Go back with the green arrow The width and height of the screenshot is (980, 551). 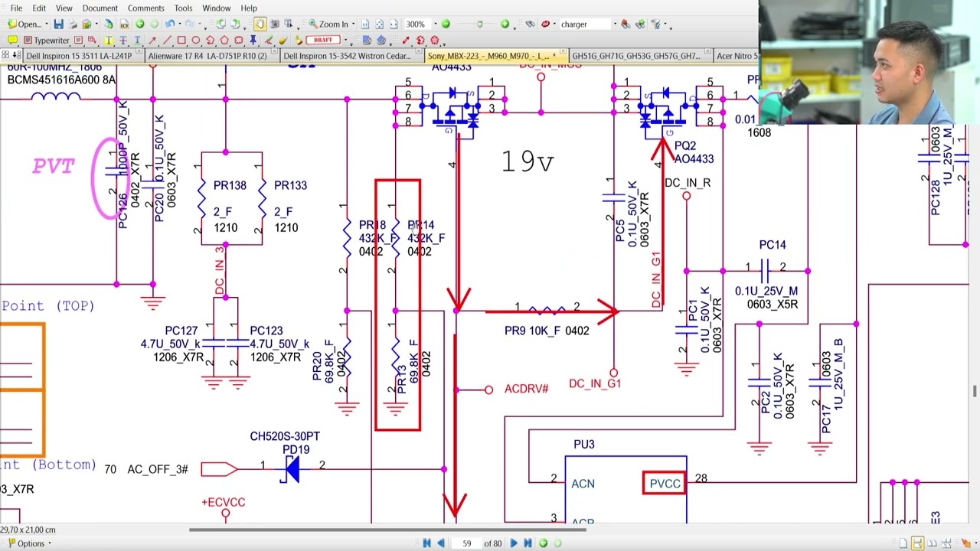(140, 24)
